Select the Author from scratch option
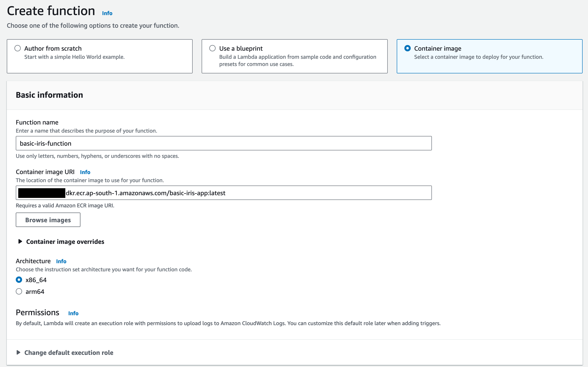This screenshot has height=367, width=588. point(18,48)
